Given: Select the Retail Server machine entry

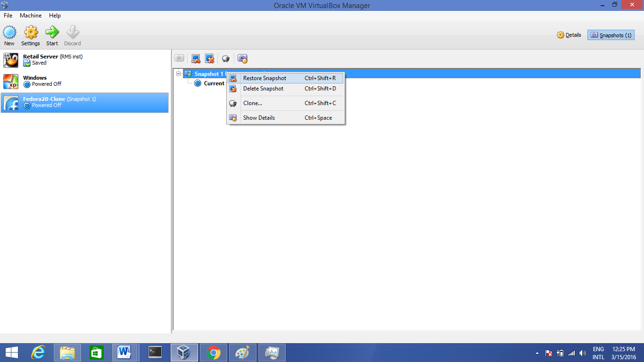Looking at the screenshot, I should [x=84, y=60].
